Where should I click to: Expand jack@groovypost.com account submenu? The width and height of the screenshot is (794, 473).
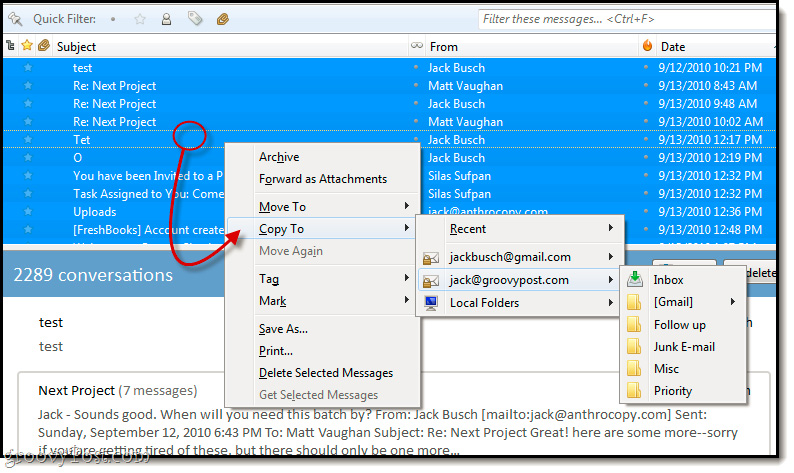pos(519,280)
